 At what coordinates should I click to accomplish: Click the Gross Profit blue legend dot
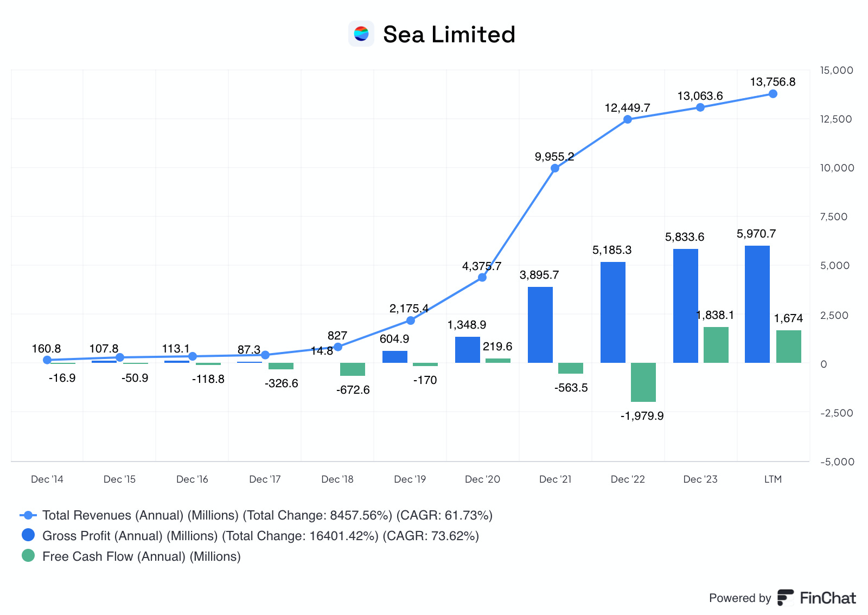(28, 535)
